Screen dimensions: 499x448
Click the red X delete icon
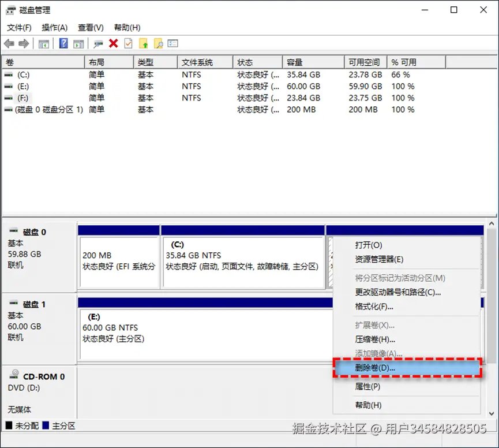113,43
